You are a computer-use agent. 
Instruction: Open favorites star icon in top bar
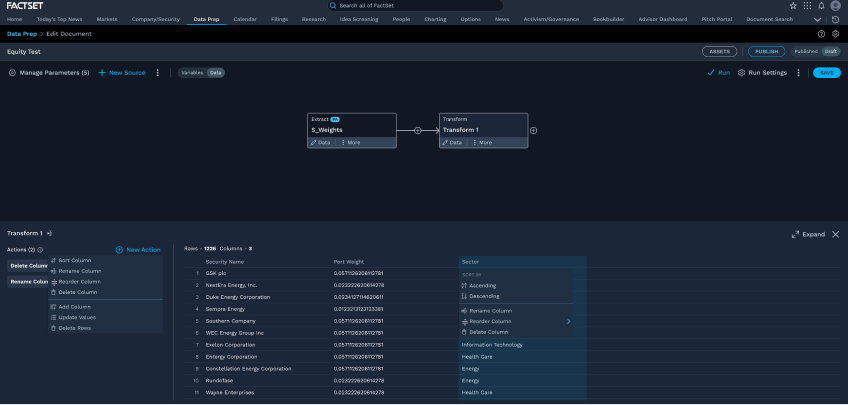tap(793, 5)
